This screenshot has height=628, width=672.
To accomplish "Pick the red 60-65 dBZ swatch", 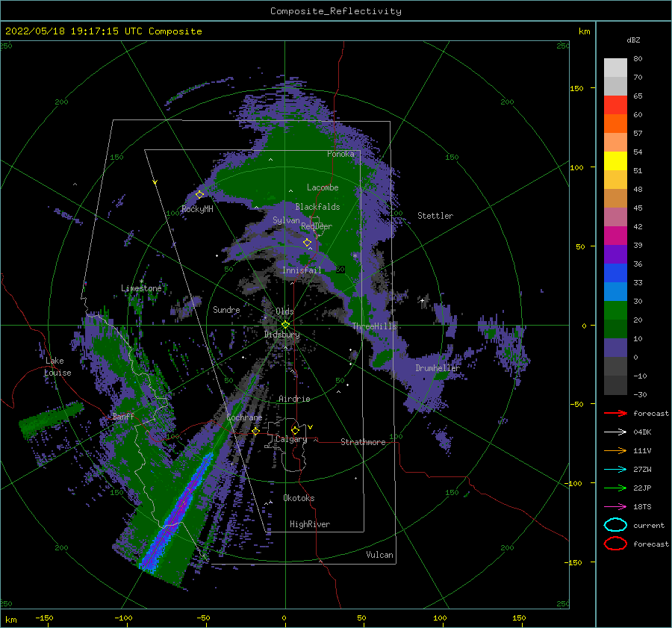I will [x=615, y=105].
